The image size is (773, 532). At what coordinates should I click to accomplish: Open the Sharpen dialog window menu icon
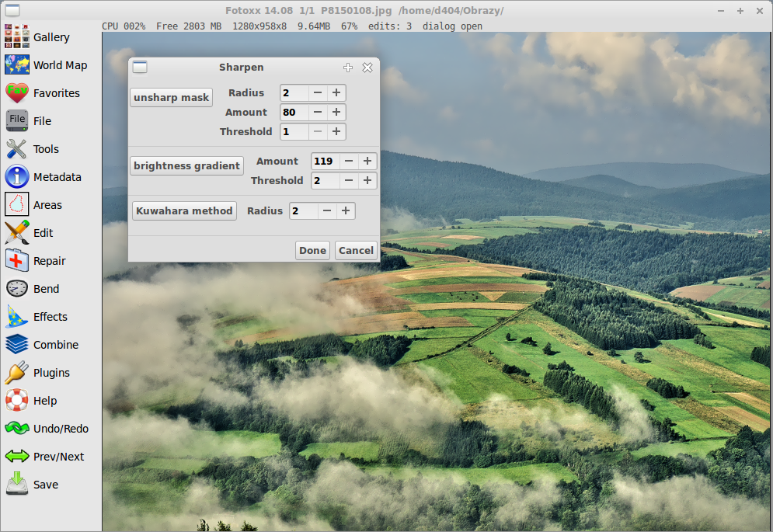point(140,67)
